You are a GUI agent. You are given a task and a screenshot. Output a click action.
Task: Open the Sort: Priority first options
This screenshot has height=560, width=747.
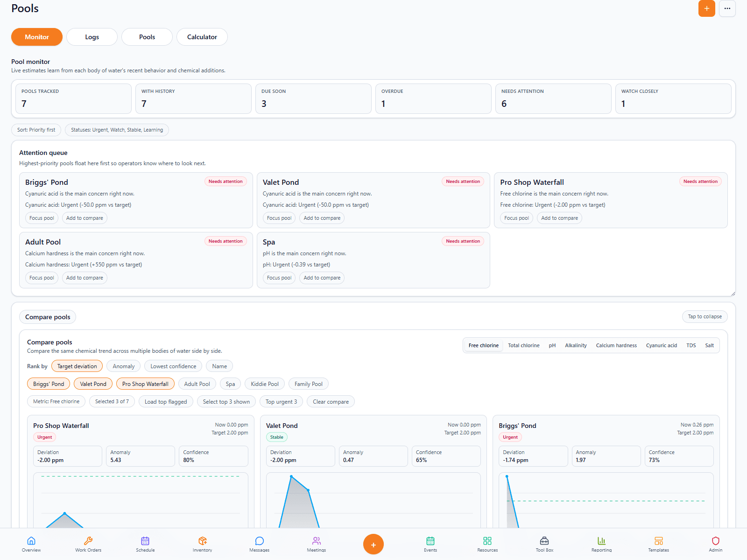36,130
